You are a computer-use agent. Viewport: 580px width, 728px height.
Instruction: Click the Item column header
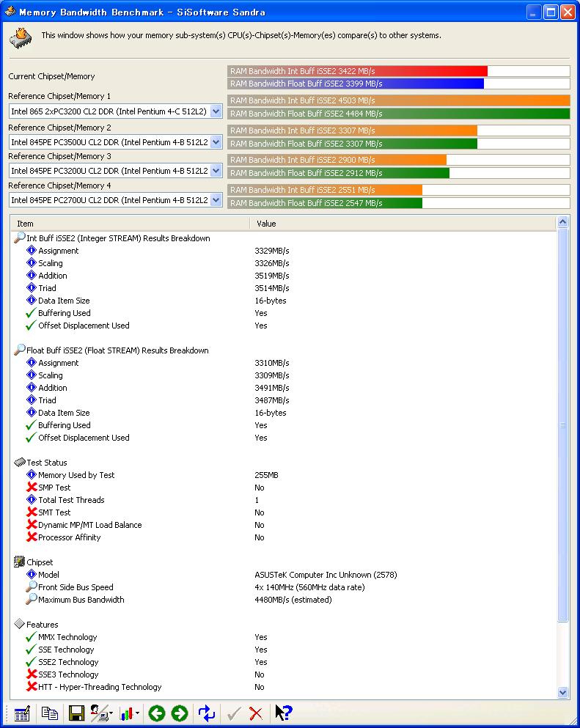pos(130,224)
